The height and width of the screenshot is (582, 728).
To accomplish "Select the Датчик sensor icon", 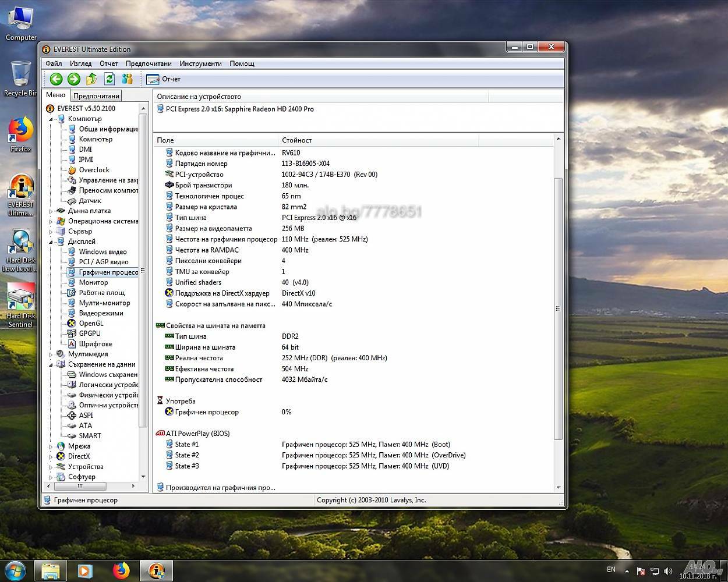I will 72,201.
